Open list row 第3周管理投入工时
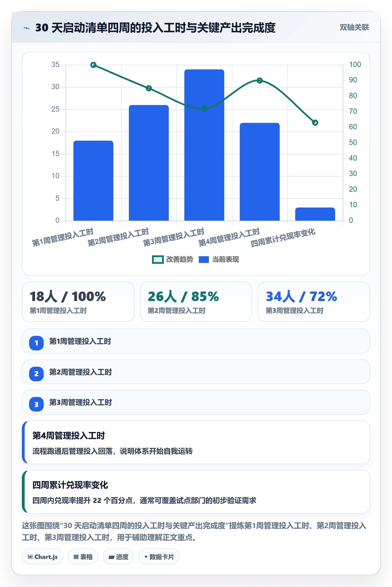The width and height of the screenshot is (392, 587). (196, 402)
